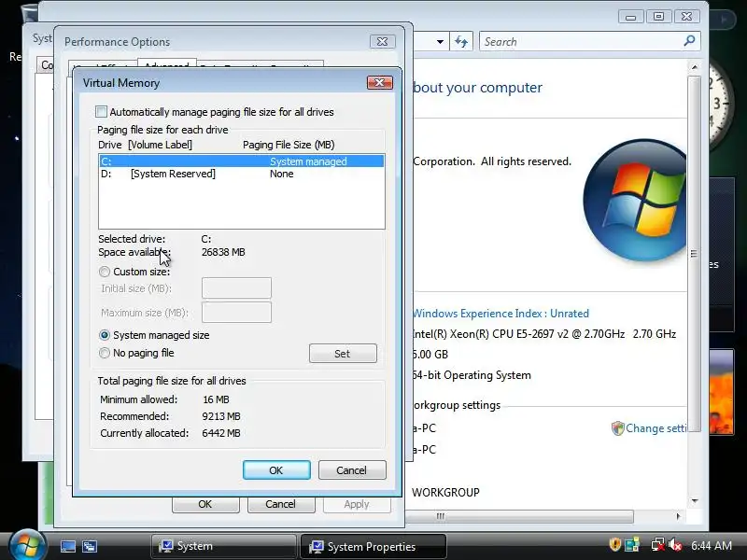747x560 pixels.
Task: Click the tray icon right of the security shield
Action: (632, 545)
